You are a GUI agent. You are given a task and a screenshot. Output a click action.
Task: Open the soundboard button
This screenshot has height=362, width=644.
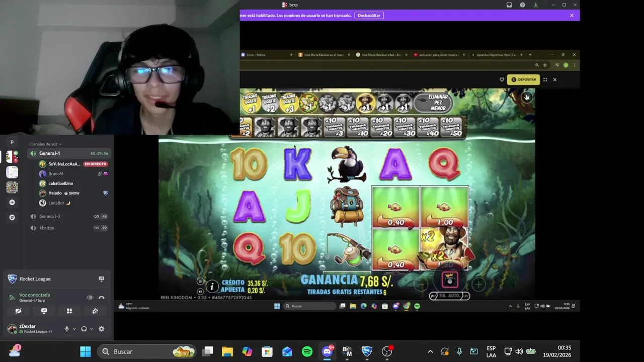click(x=95, y=311)
